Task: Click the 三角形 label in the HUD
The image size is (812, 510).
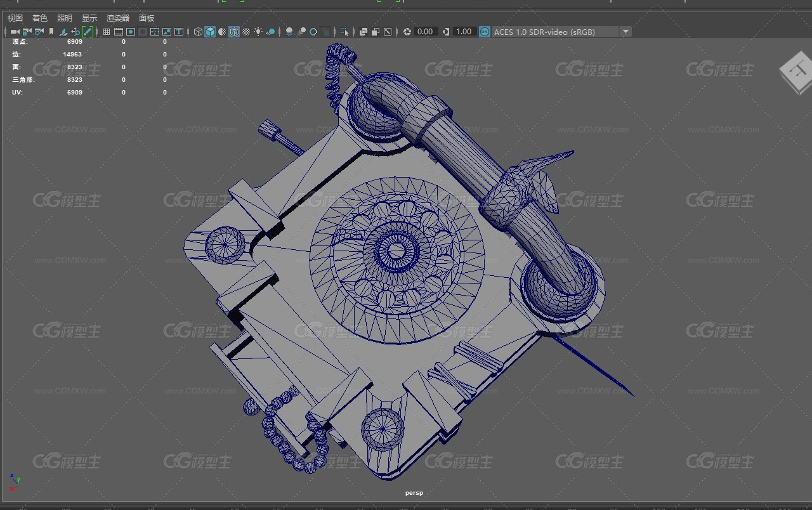Action: pyautogui.click(x=23, y=80)
